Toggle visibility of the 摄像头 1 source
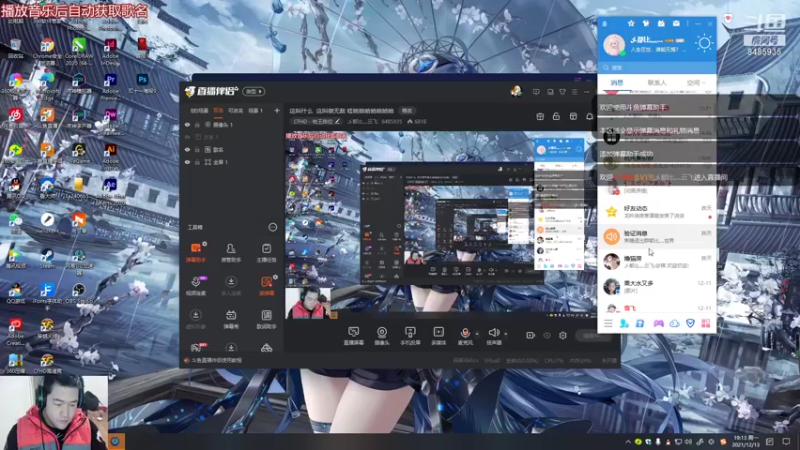 click(x=187, y=124)
